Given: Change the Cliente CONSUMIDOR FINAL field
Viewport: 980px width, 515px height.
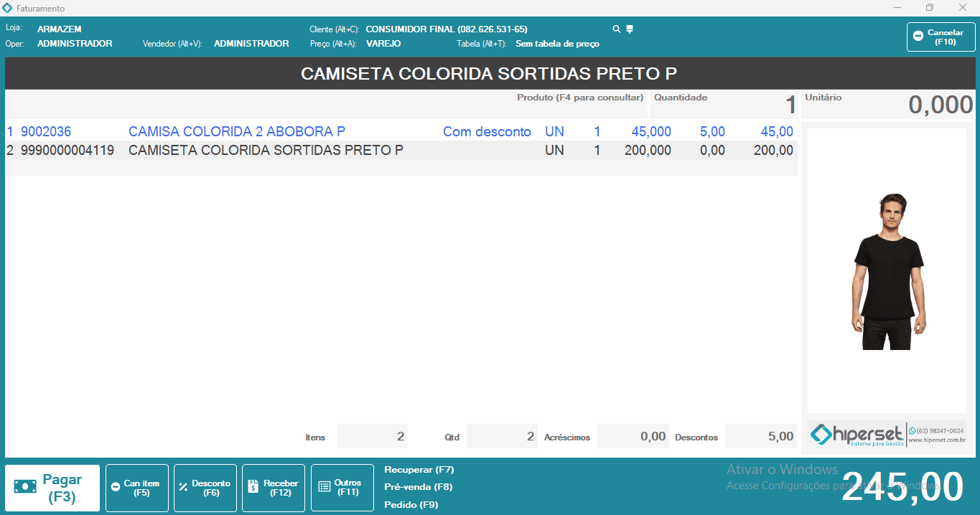Looking at the screenshot, I should pos(446,29).
